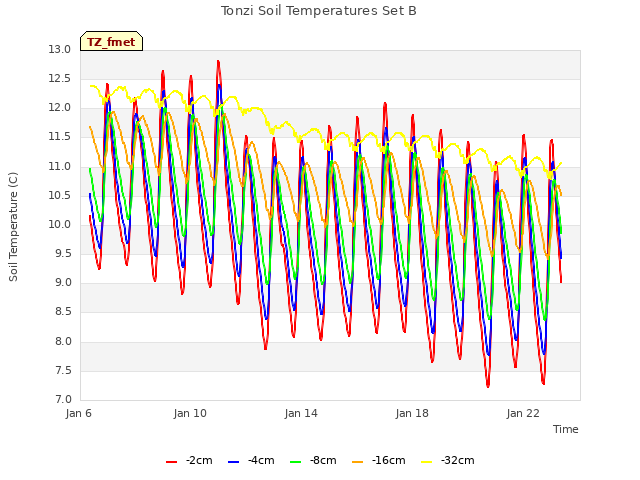The width and height of the screenshot is (640, 480).
Task: Click the yellow -32cm legend swatch
Action: pos(427,462)
